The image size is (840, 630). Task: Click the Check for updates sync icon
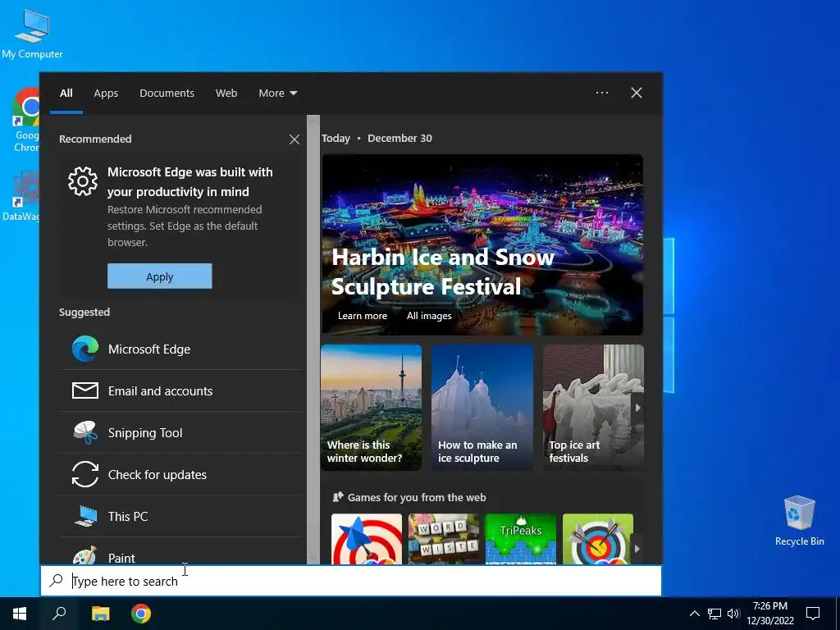pos(85,475)
